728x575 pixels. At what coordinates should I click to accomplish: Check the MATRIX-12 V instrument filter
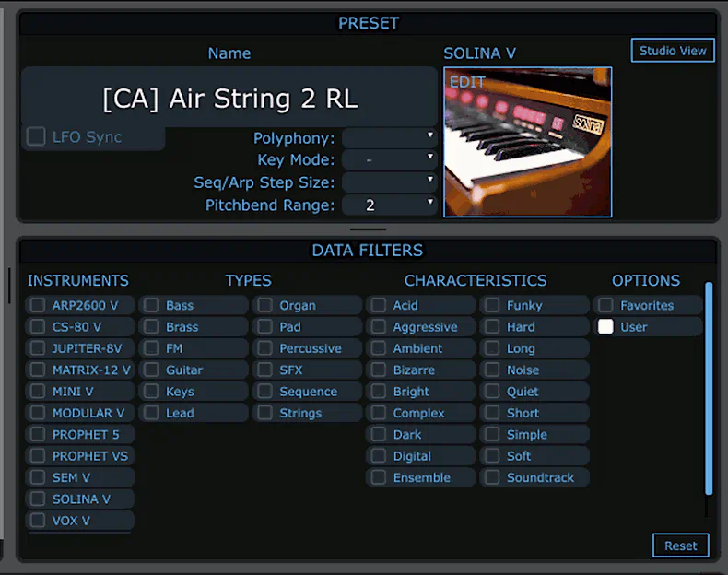point(38,370)
